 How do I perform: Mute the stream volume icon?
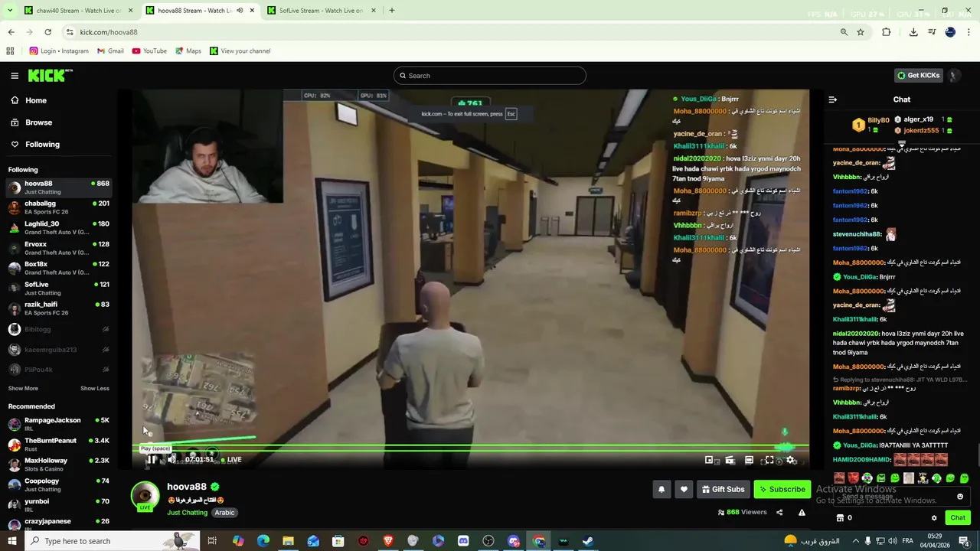[x=171, y=460]
